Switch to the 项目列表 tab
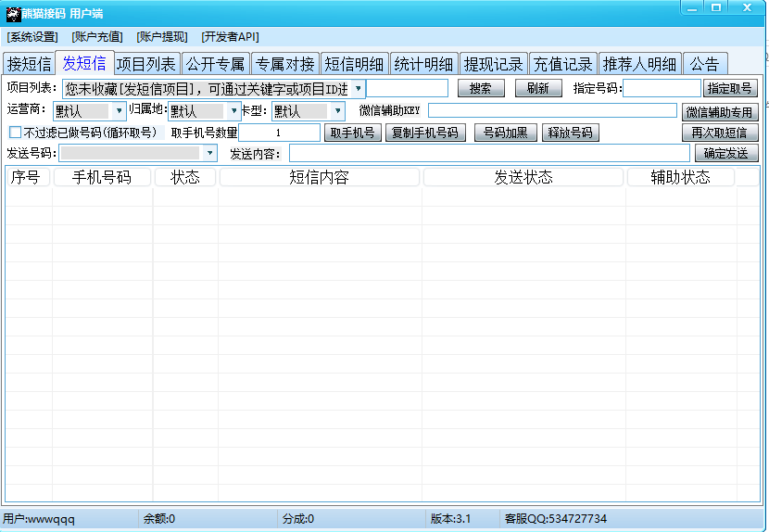 tap(146, 64)
